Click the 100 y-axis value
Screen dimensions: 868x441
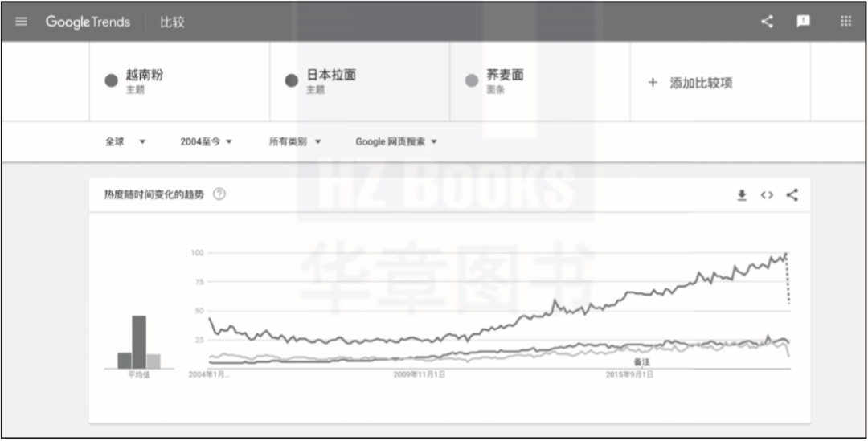pyautogui.click(x=199, y=253)
